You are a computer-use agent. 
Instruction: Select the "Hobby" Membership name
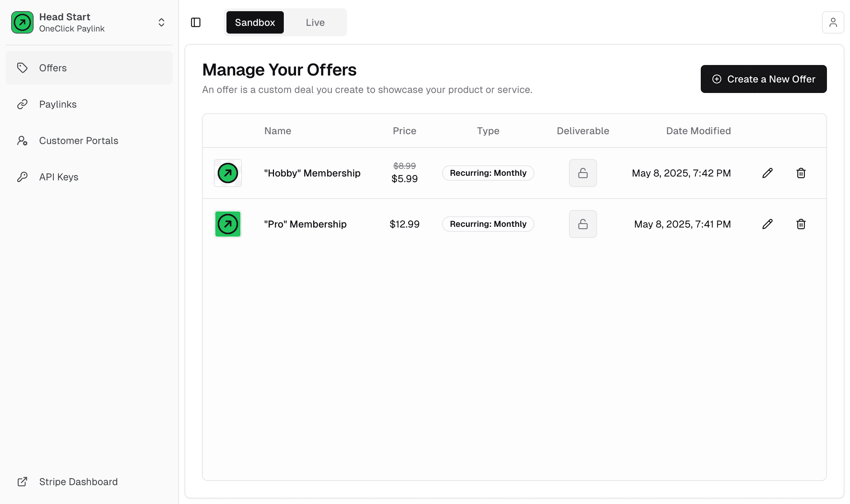coord(312,173)
